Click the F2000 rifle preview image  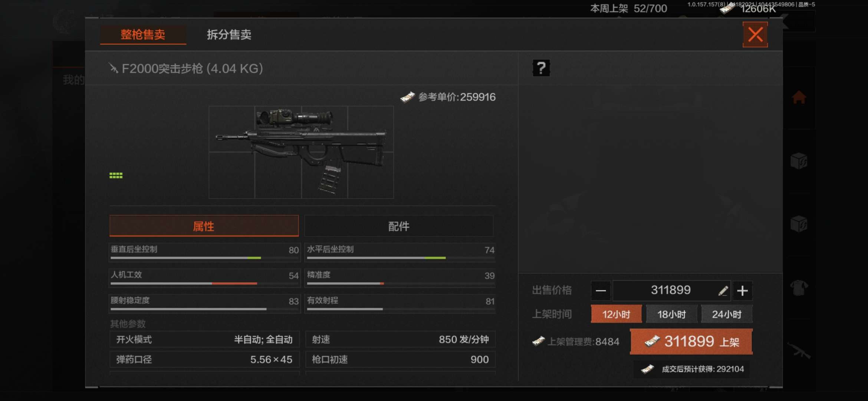pyautogui.click(x=301, y=152)
